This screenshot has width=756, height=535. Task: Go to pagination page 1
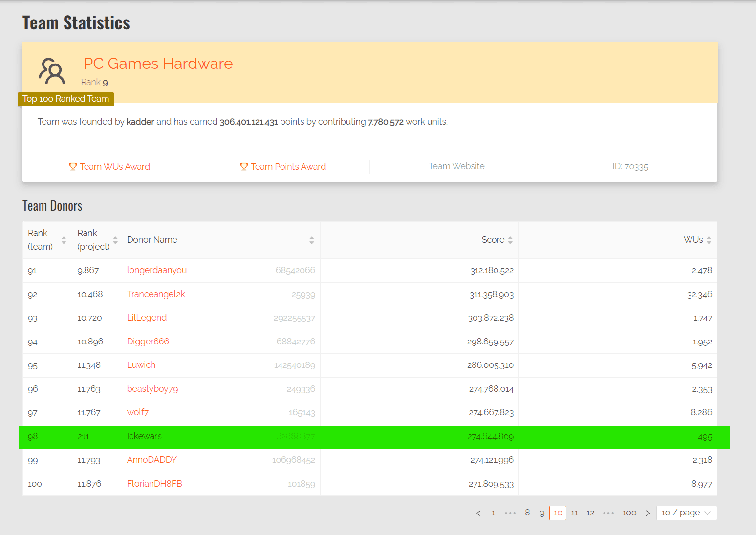click(493, 513)
